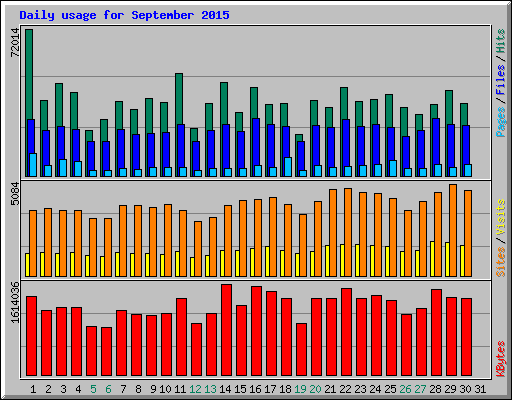This screenshot has width=512, height=400.
Task: Click day label 14 on the x-axis
Action: 225,389
